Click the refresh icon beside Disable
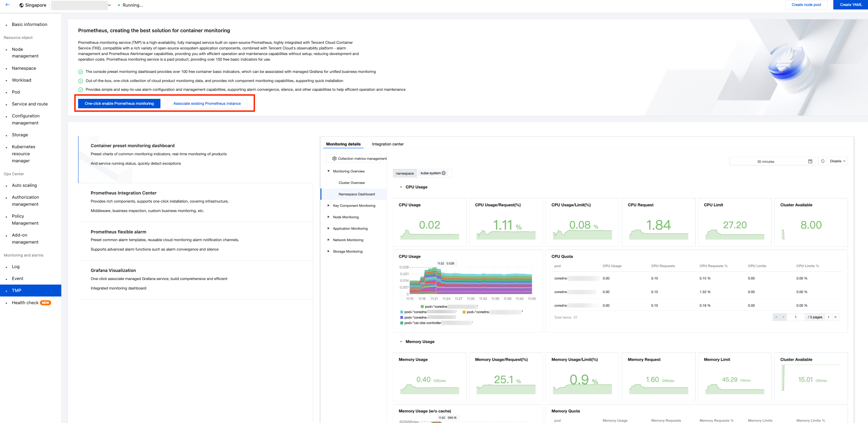This screenshot has height=423, width=868. click(823, 161)
